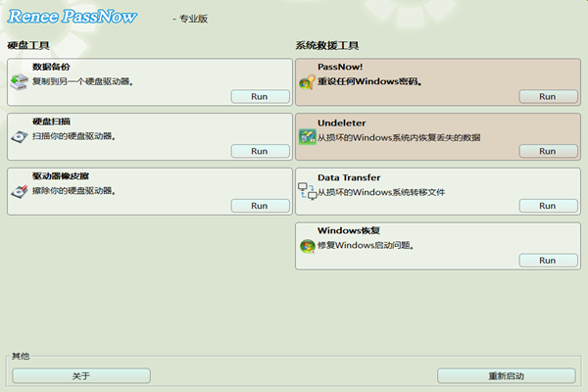Select the 驱动器橡皮擦 title text
This screenshot has width=588, height=392.
coord(61,176)
